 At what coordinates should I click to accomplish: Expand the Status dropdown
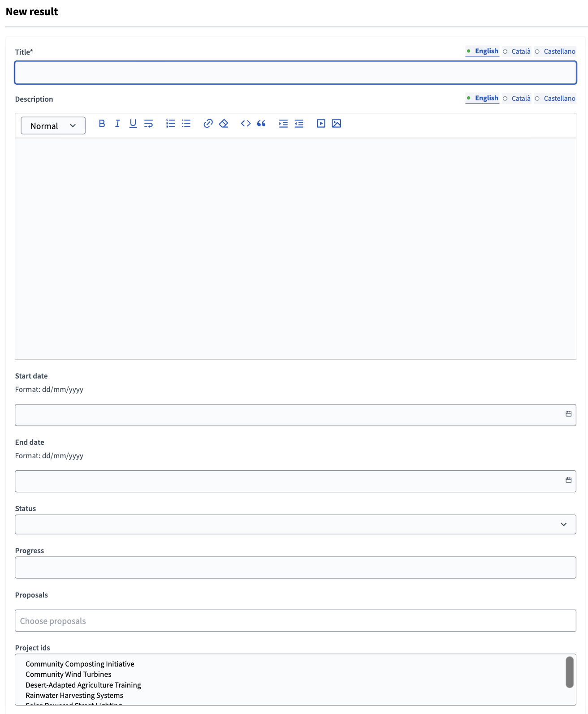295,525
